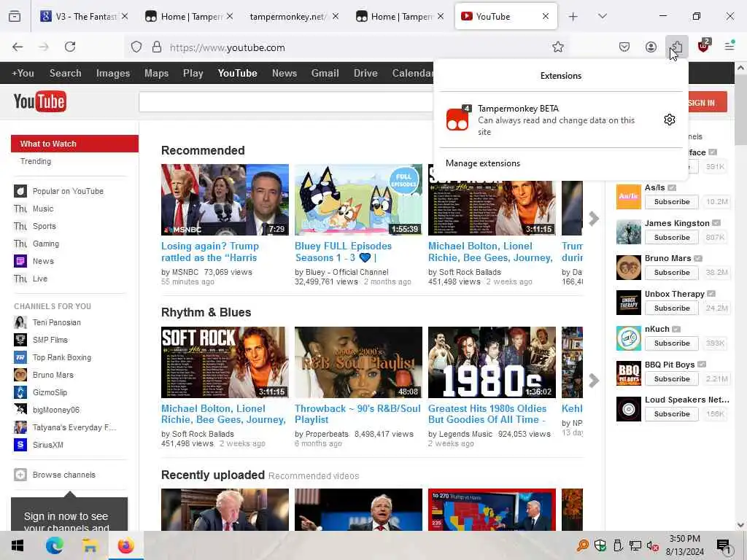Click the YouTube search box

[286, 102]
